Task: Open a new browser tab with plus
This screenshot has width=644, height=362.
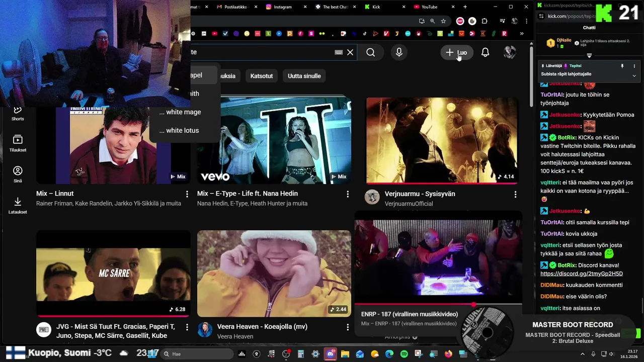Action: [x=465, y=7]
